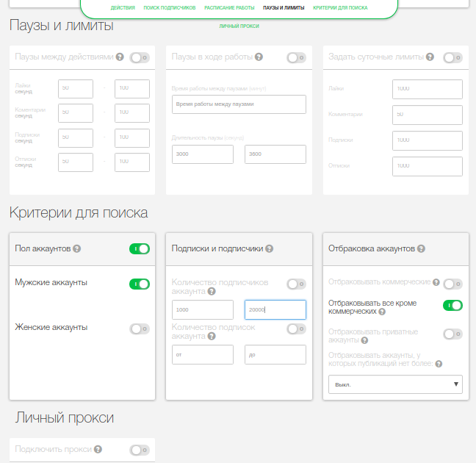Turn on Отбраковывать приватные аккаунты switch

[x=452, y=334]
